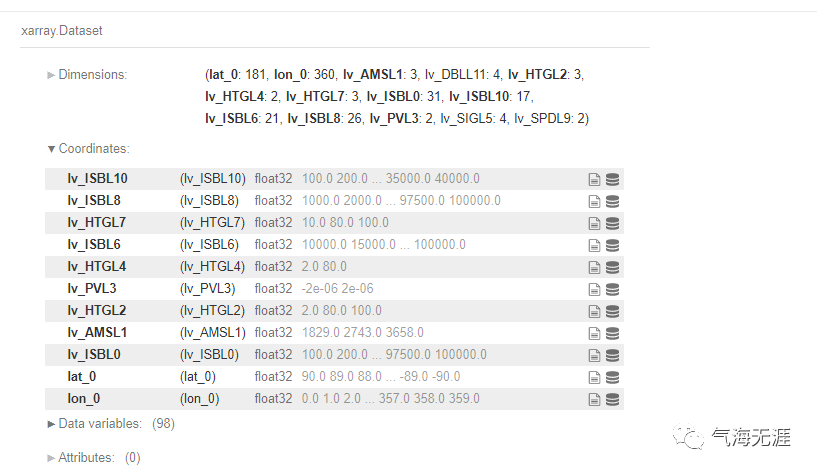Click attributes icon on lv_ISBL6 row
The image size is (817, 473).
(x=594, y=245)
